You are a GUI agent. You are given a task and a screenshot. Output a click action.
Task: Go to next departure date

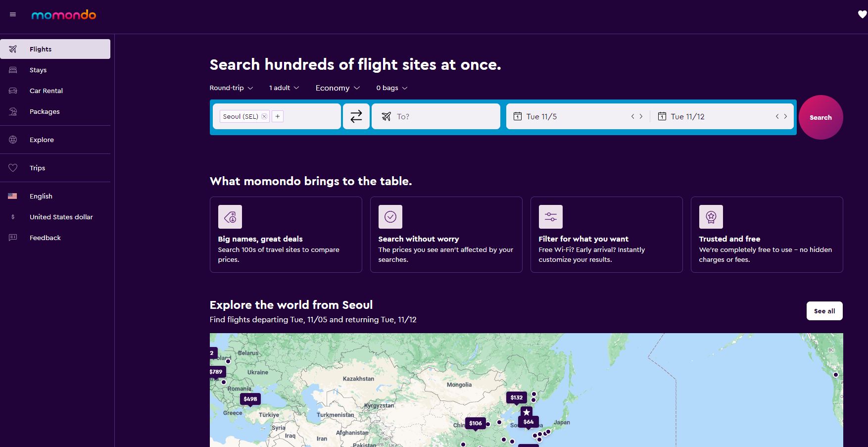[x=641, y=116]
